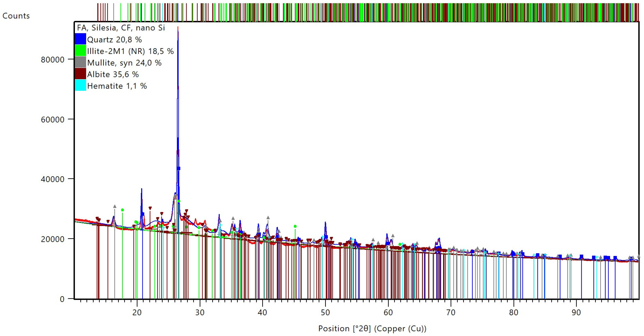Click the dark red Albite legend swatch
644x336 pixels.
80,74
